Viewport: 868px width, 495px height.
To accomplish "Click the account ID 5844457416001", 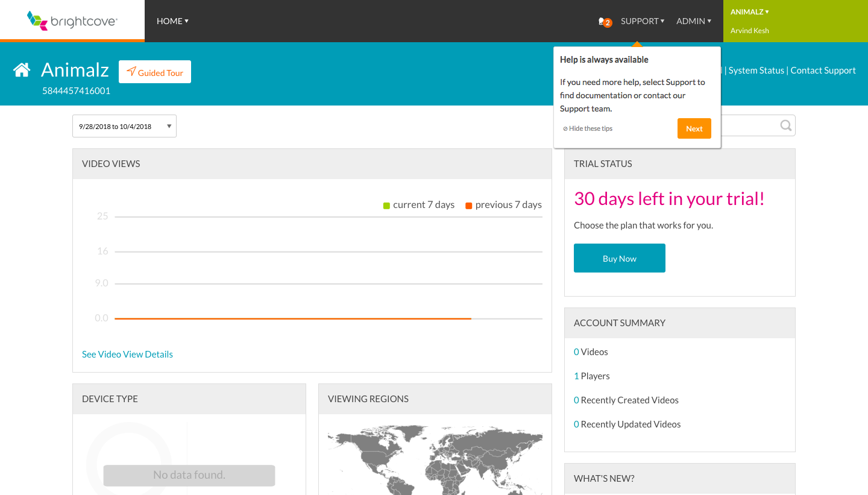I will [x=76, y=91].
